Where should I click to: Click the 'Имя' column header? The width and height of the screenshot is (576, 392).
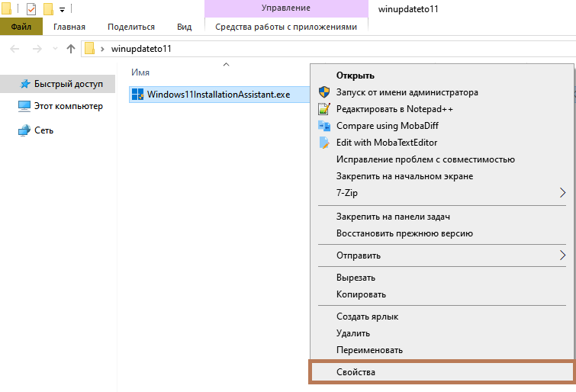pos(140,72)
